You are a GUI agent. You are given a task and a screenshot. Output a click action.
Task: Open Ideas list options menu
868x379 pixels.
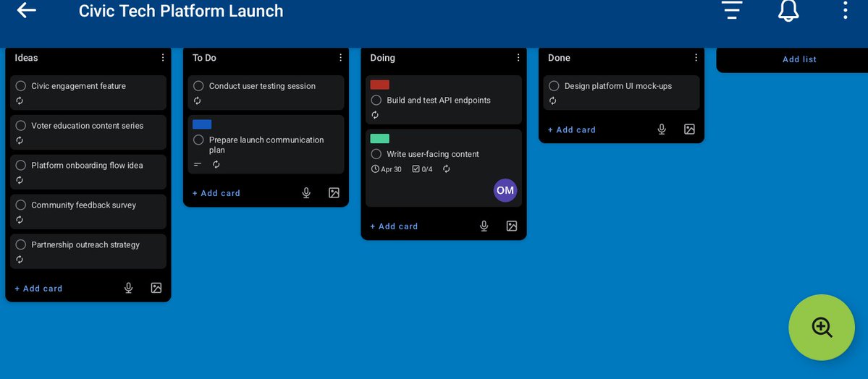click(x=163, y=58)
